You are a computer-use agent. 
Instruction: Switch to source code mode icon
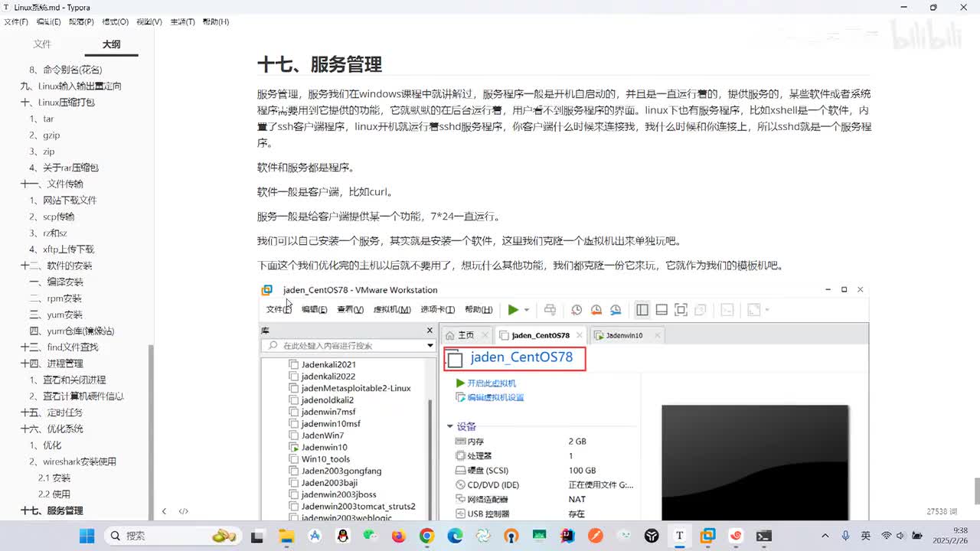184,511
